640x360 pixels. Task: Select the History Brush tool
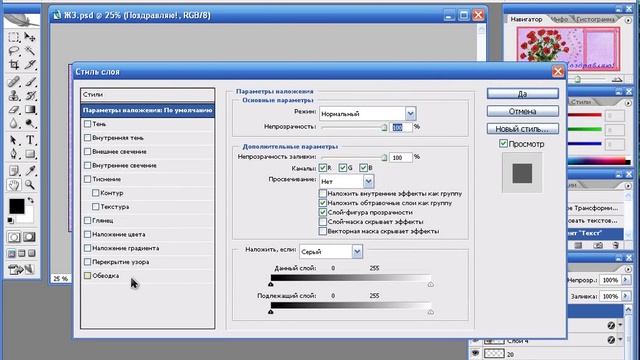point(30,96)
